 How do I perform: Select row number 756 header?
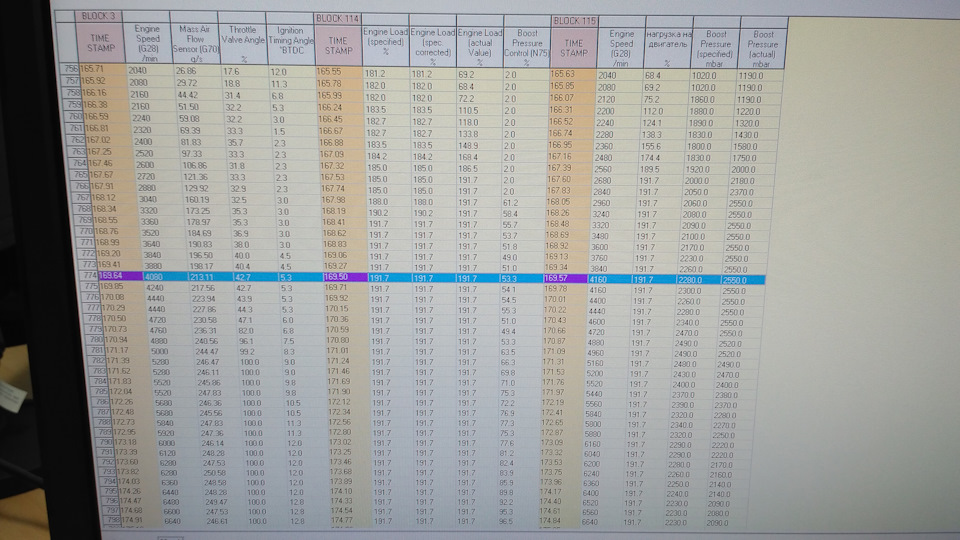click(x=70, y=69)
